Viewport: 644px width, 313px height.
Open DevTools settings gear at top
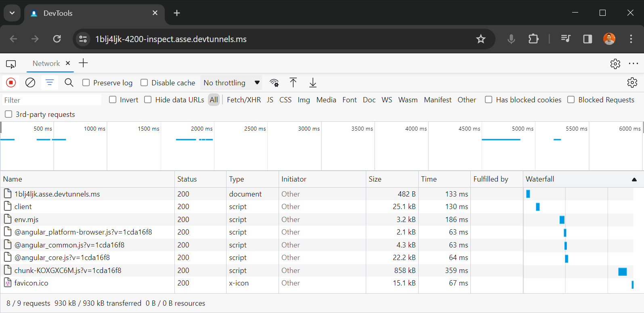click(x=615, y=63)
